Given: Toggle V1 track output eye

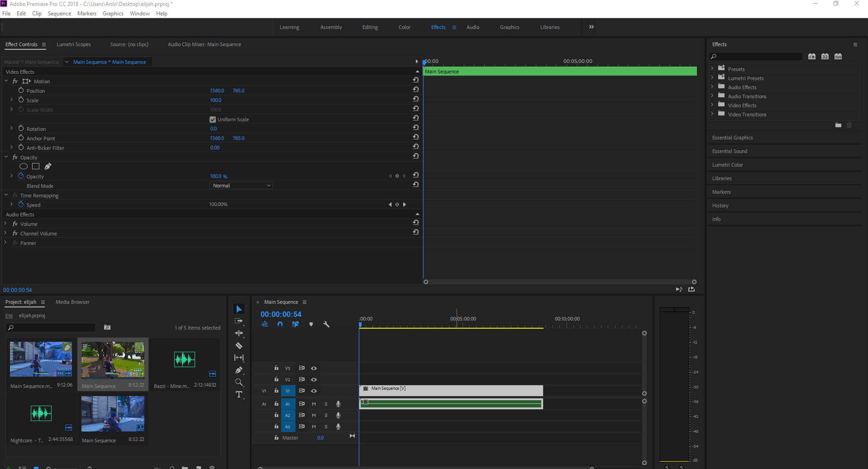Looking at the screenshot, I should coord(314,391).
